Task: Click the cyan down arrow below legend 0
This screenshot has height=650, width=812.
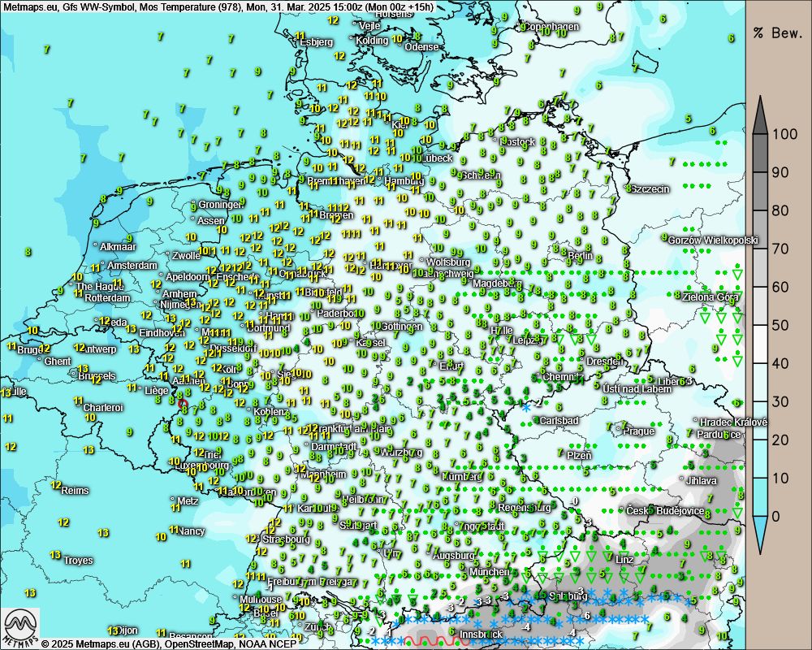Action: tap(761, 535)
